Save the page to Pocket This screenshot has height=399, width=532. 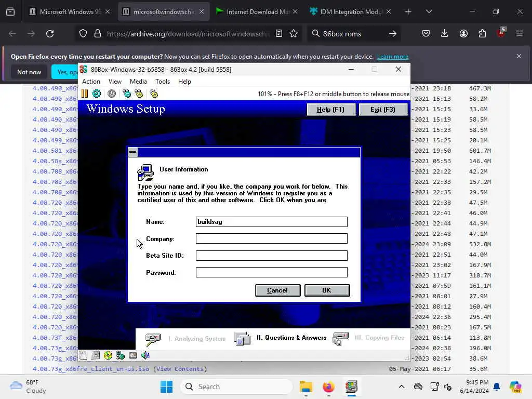[426, 34]
